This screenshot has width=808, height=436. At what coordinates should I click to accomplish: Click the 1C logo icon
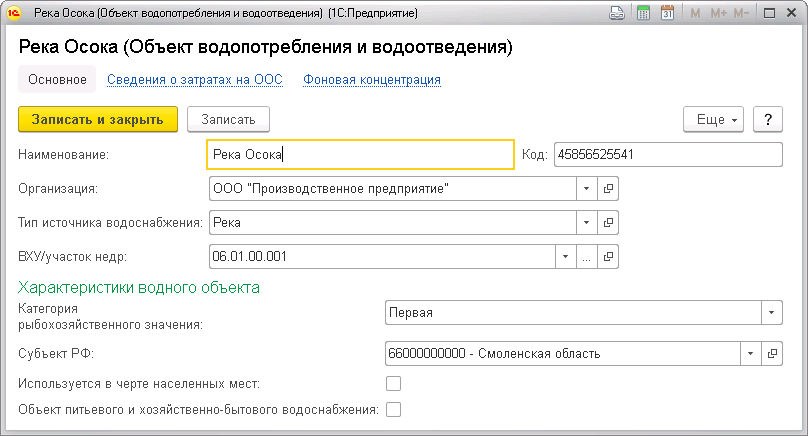(15, 14)
